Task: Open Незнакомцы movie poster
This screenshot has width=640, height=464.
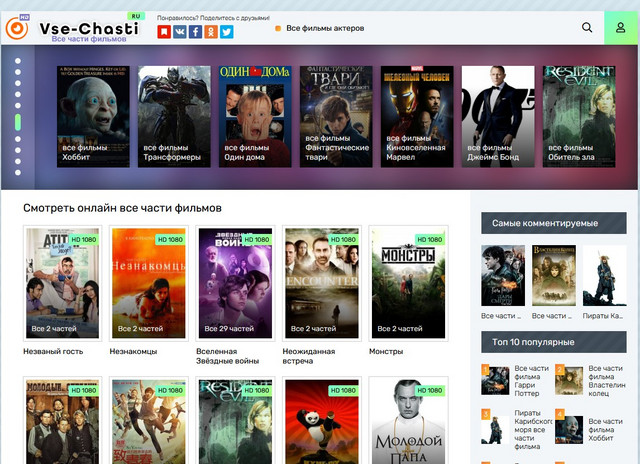Action: [149, 283]
